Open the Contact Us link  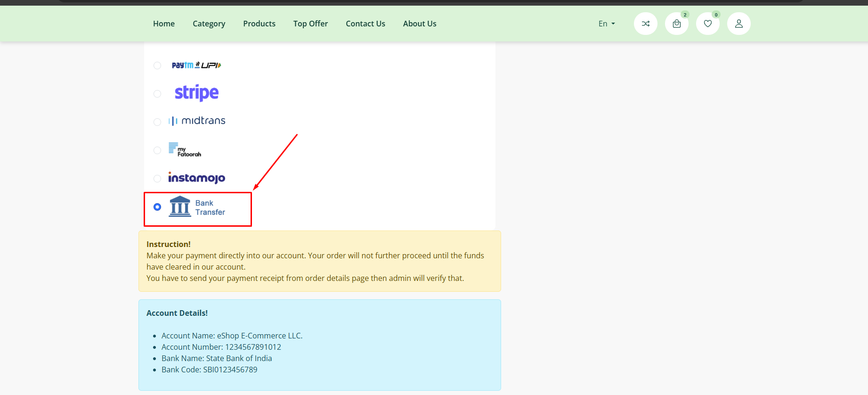pyautogui.click(x=365, y=24)
